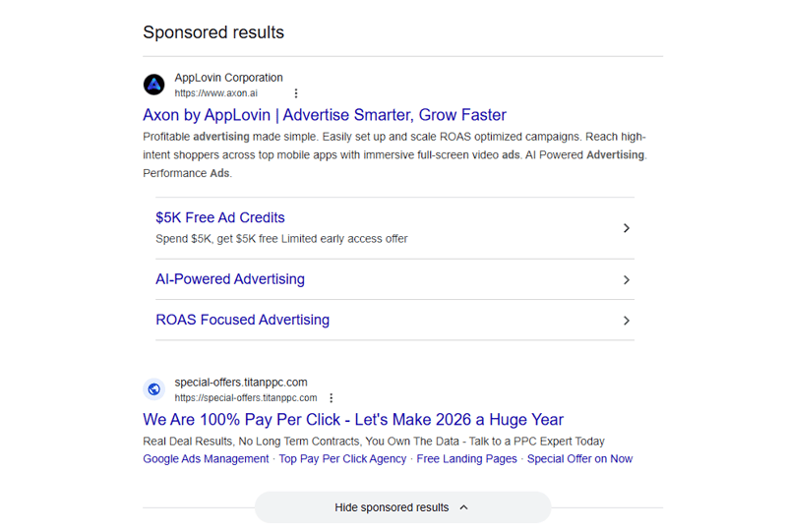Click the titanppc globe favicon
This screenshot has width=787, height=532.
(154, 389)
